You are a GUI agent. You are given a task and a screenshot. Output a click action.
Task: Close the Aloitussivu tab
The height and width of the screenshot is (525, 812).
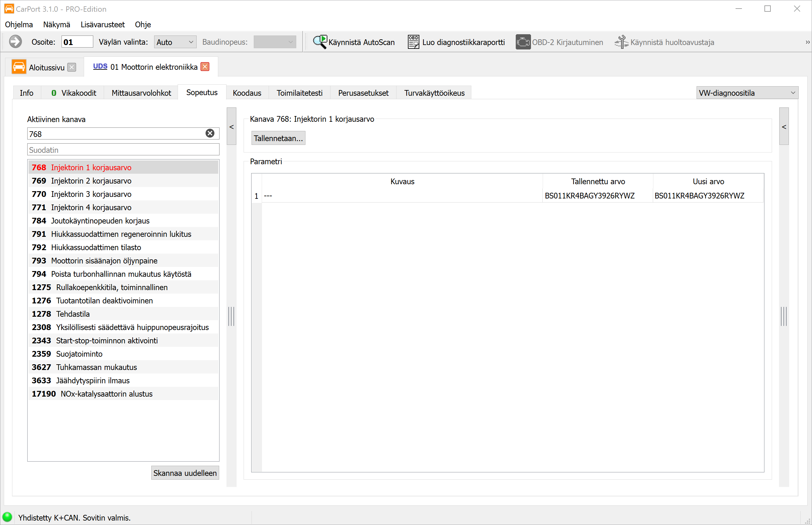(x=72, y=67)
